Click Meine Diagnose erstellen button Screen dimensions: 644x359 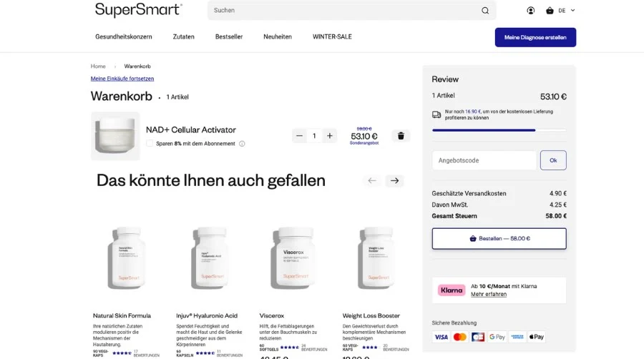pyautogui.click(x=535, y=37)
